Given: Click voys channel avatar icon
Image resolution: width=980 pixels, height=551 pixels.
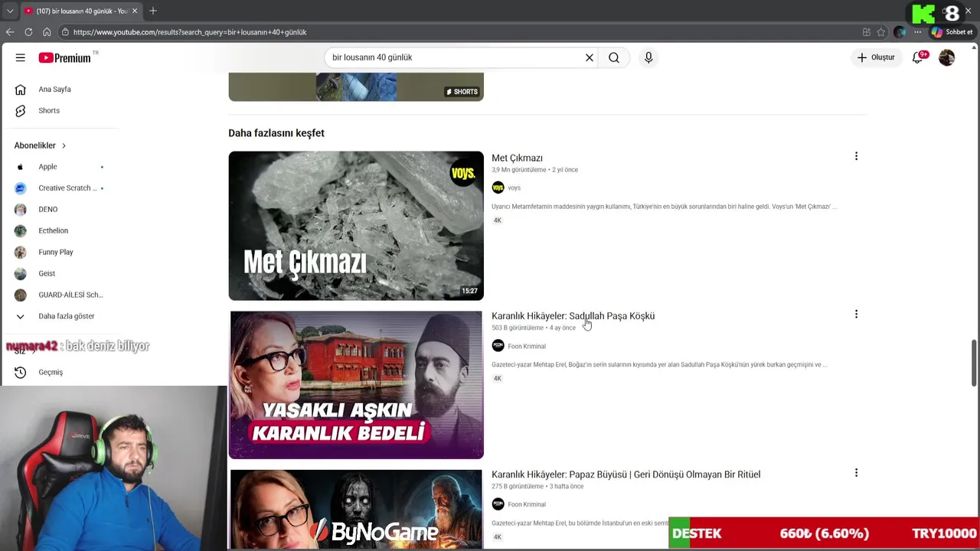Looking at the screenshot, I should click(498, 187).
